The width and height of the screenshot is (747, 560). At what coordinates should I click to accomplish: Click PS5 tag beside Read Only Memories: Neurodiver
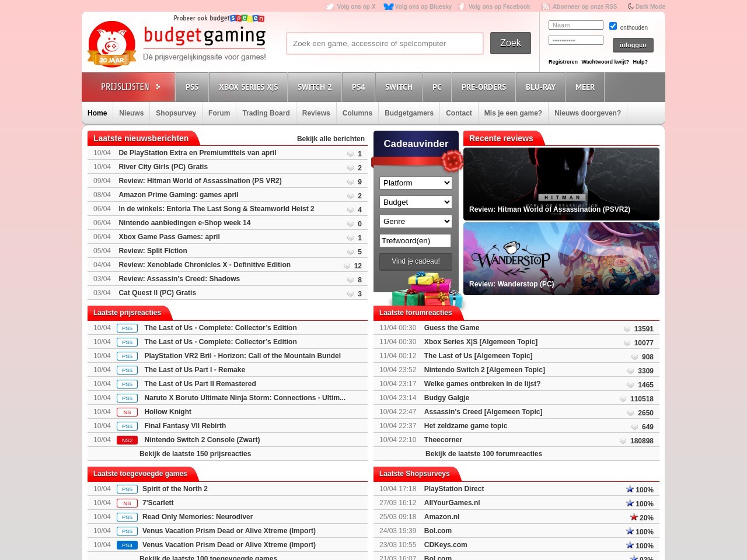pos(127,517)
